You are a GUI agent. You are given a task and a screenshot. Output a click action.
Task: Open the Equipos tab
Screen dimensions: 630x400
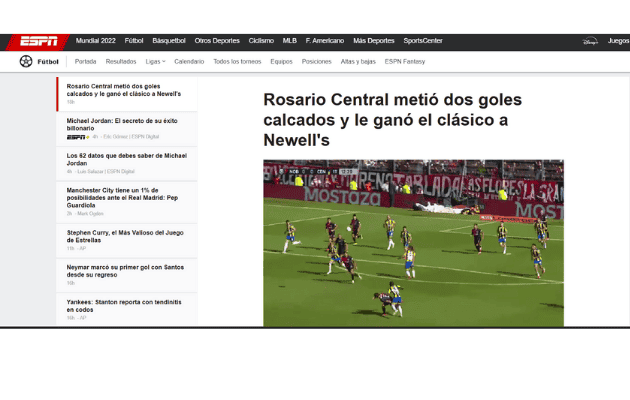tap(281, 61)
